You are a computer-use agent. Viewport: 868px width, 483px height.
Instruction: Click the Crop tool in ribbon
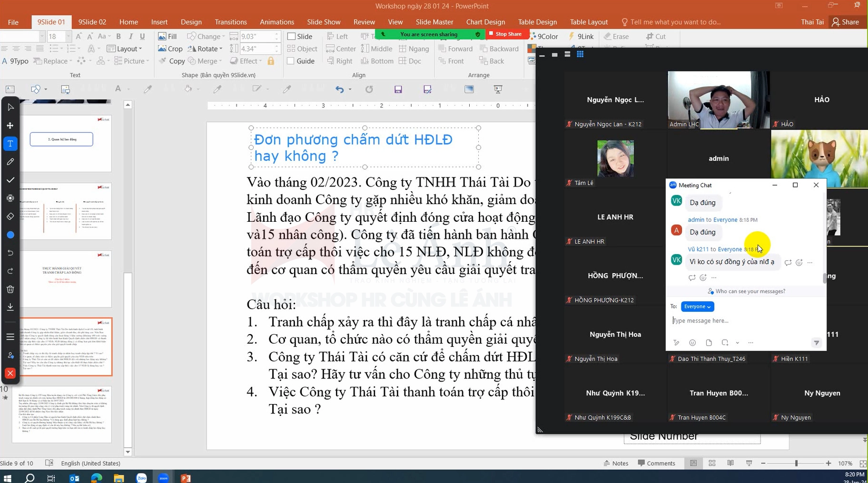[x=170, y=49]
